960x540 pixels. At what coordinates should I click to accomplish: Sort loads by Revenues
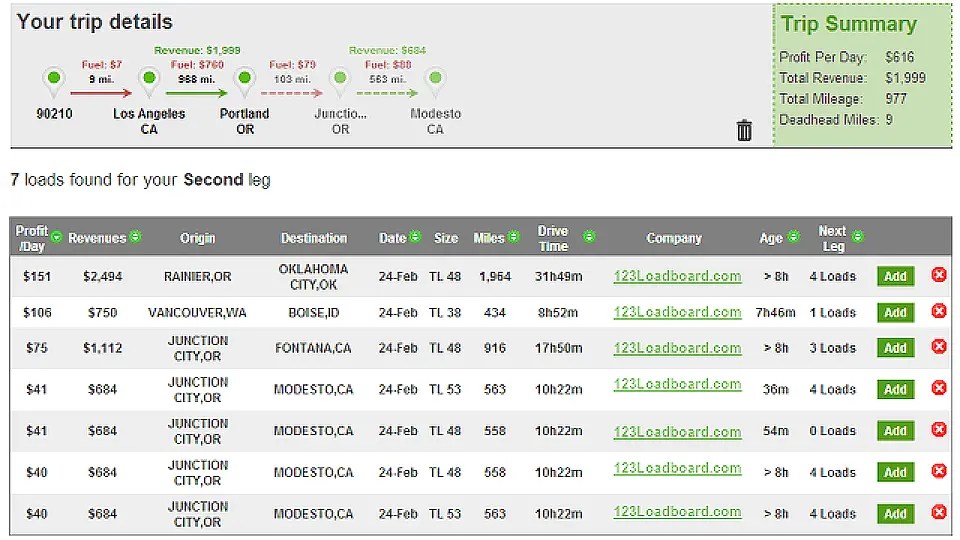tap(136, 236)
